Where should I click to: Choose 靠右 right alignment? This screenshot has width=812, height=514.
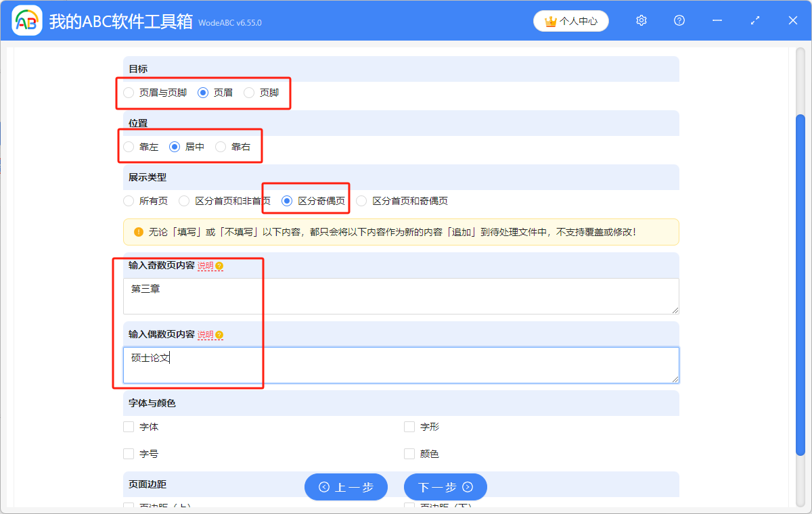pos(221,147)
